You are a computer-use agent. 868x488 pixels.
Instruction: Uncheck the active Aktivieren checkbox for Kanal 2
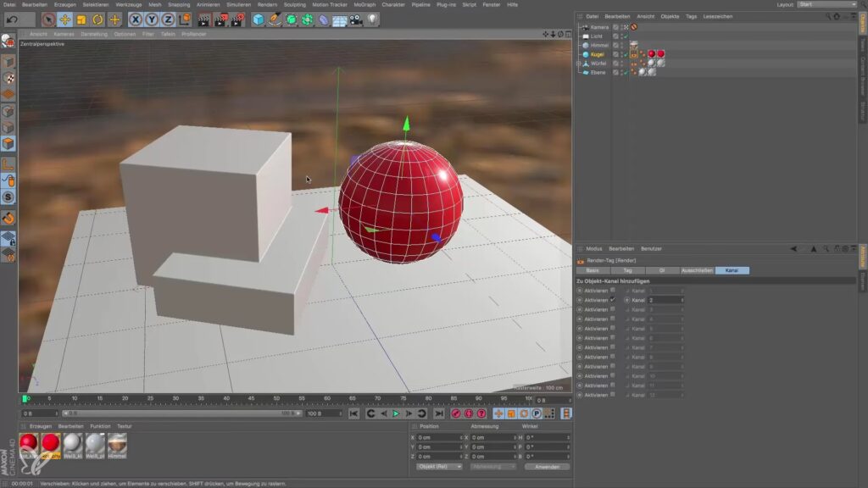coord(613,300)
